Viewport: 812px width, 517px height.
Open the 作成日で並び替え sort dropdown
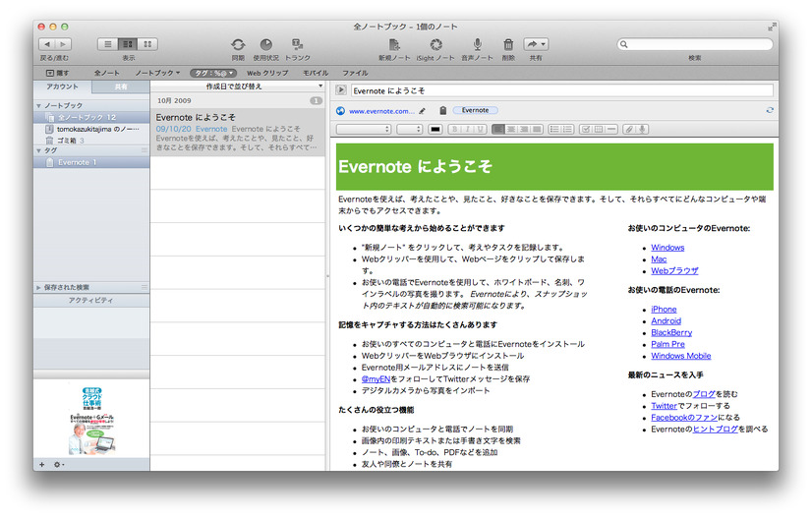pos(238,86)
